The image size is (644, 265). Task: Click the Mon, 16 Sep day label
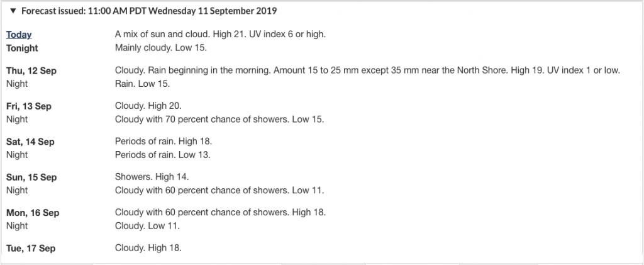[x=33, y=213]
